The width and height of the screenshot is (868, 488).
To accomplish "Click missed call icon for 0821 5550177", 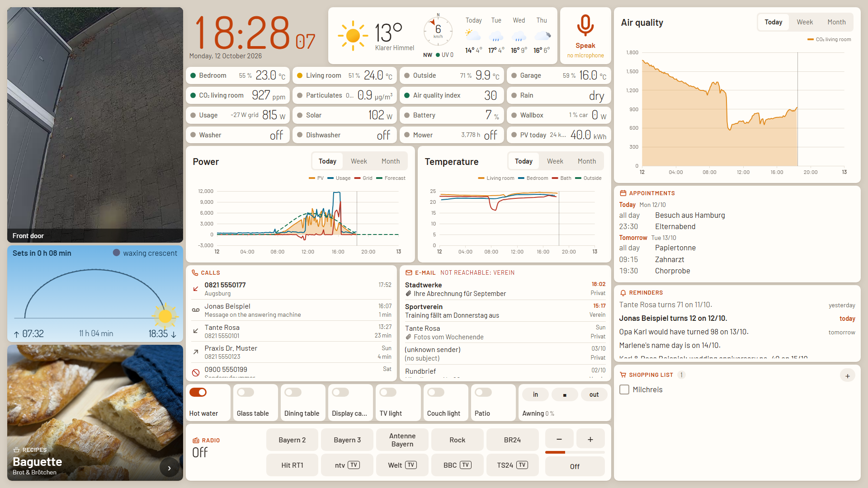I will (x=196, y=289).
